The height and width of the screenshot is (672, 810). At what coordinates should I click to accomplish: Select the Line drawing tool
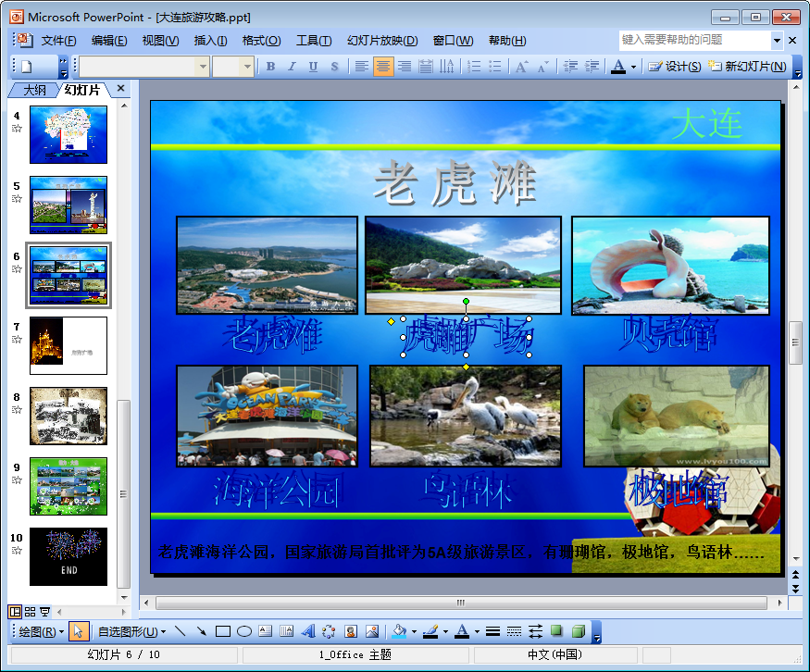(180, 631)
